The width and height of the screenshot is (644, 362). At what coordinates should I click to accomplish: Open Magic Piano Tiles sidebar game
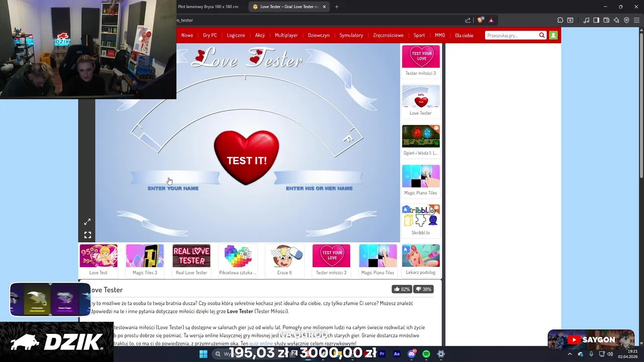point(421,180)
